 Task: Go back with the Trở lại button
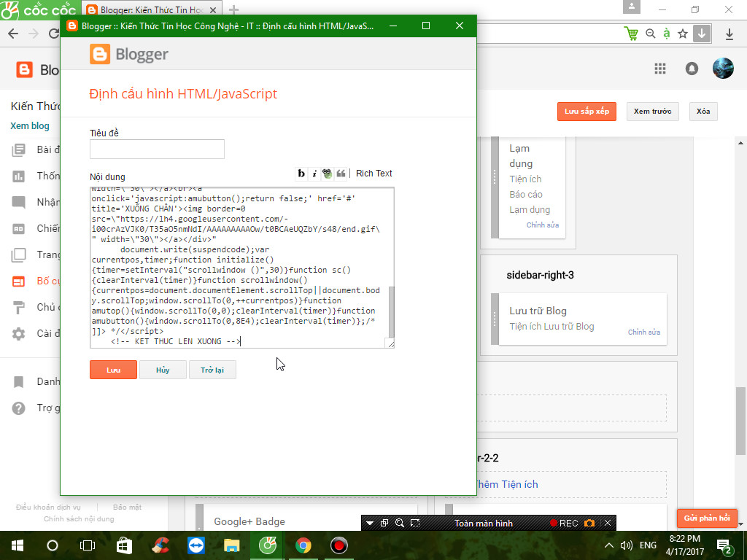[212, 370]
